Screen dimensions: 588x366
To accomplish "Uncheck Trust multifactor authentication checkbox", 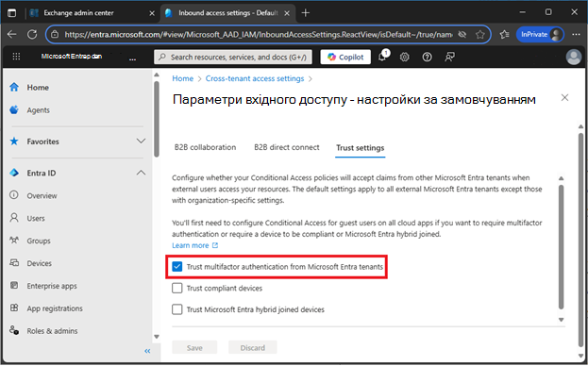I will (177, 266).
